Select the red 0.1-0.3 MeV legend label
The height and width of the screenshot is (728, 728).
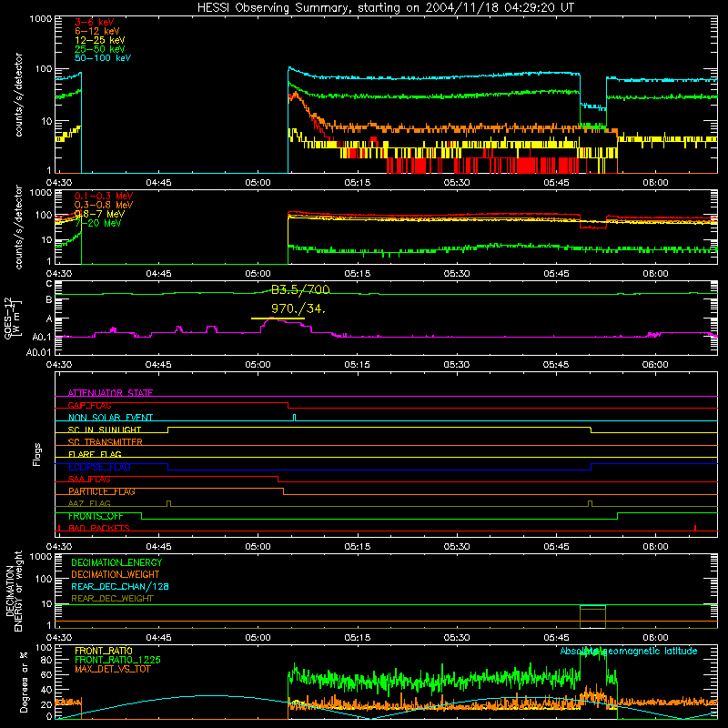[104, 196]
